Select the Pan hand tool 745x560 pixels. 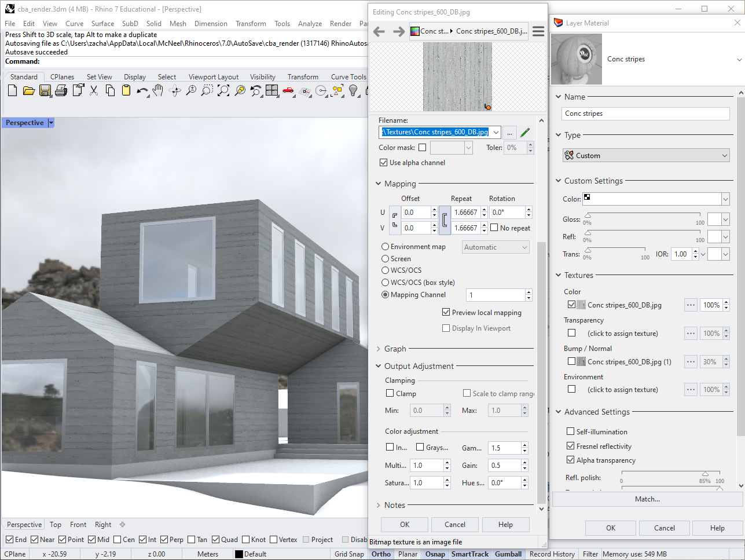pyautogui.click(x=158, y=90)
